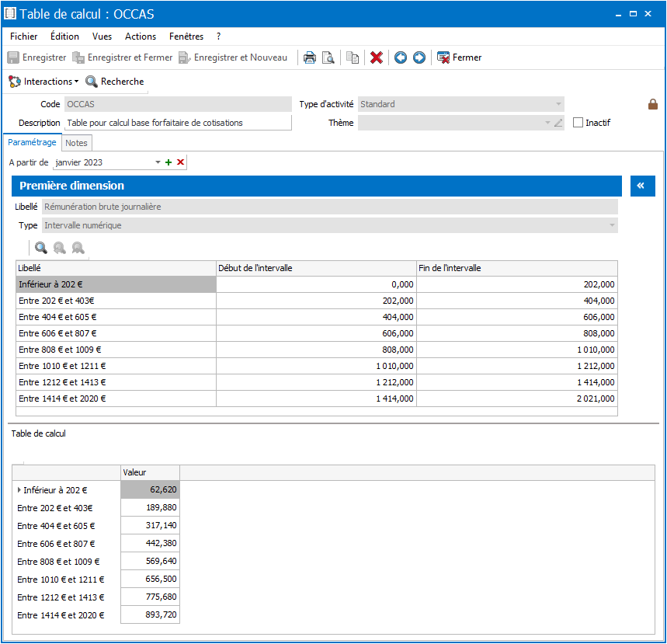Image resolution: width=667 pixels, height=644 pixels.
Task: Open print preview icon
Action: coord(328,57)
